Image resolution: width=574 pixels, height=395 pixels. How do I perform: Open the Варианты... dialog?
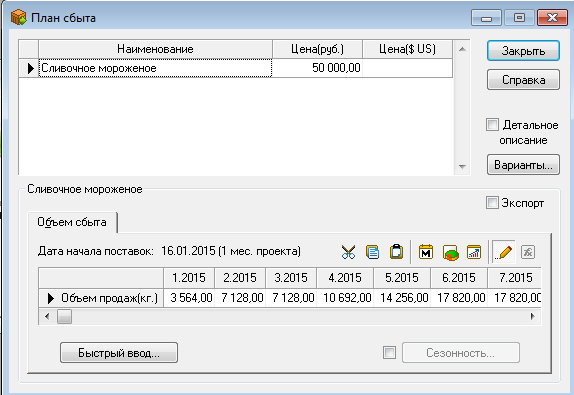point(523,165)
